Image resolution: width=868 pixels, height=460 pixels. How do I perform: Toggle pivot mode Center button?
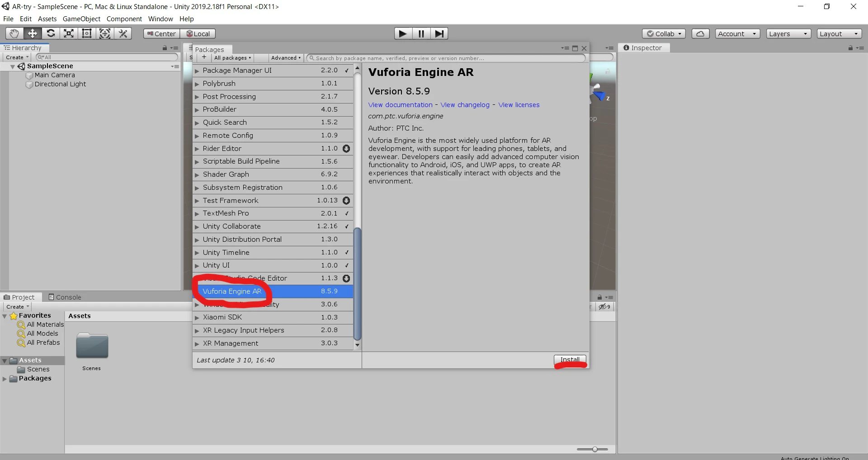[161, 34]
